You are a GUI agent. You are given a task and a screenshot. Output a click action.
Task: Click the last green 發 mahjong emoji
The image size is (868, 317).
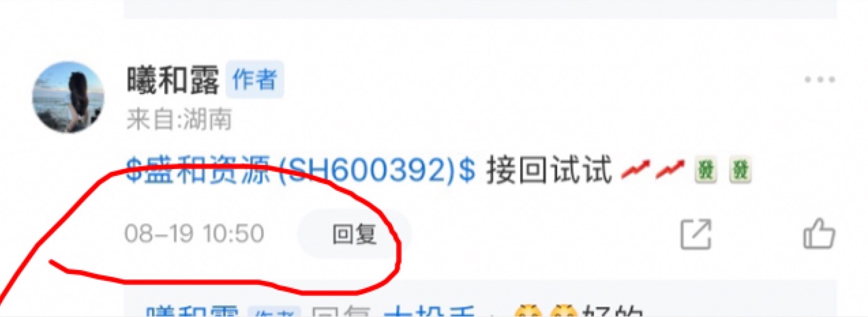(x=740, y=170)
